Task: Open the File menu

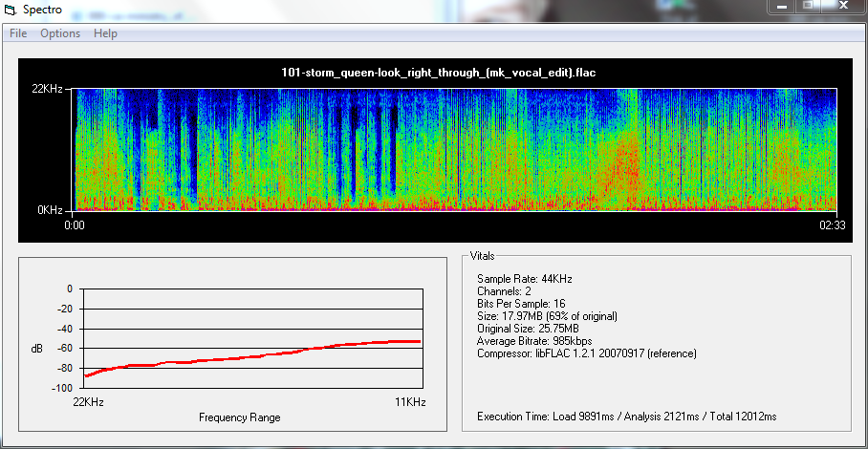Action: coord(18,33)
